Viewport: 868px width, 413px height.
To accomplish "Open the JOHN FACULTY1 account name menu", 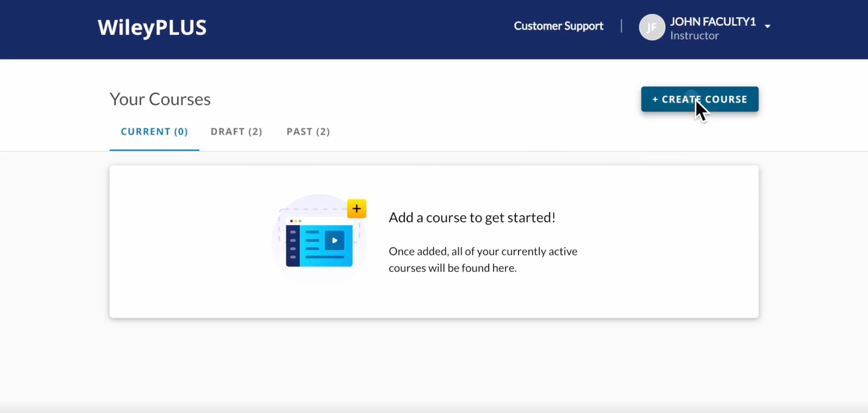I will pyautogui.click(x=713, y=22).
